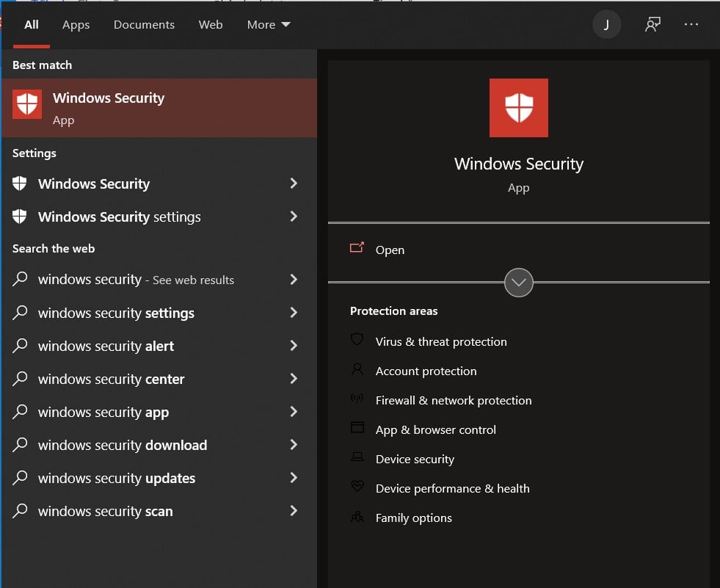The height and width of the screenshot is (588, 720).
Task: Open the feedback person icon
Action: 652,24
